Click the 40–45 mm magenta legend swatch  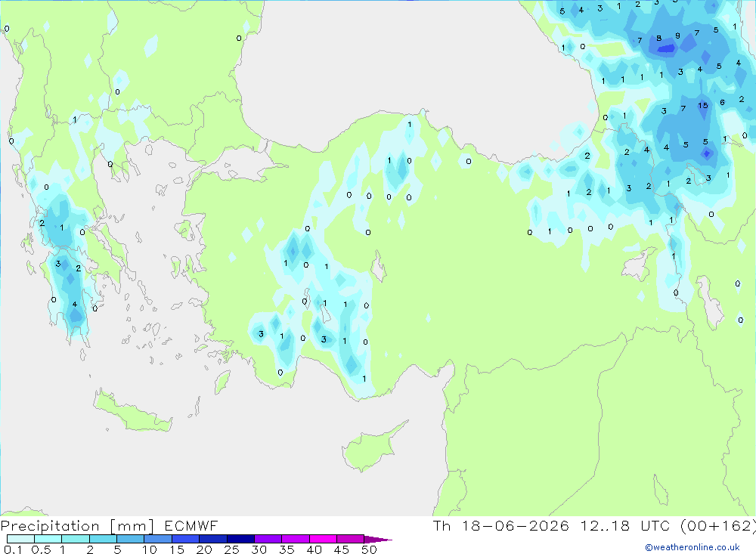pos(323,539)
